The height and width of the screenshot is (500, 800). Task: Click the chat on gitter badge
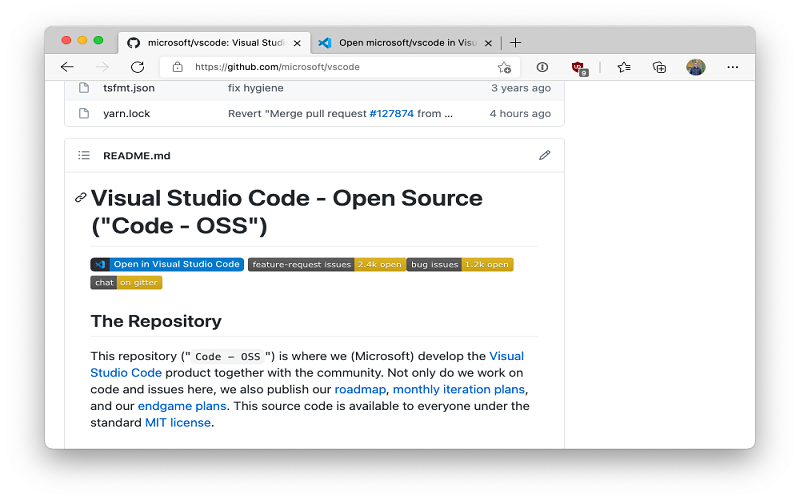(x=126, y=283)
